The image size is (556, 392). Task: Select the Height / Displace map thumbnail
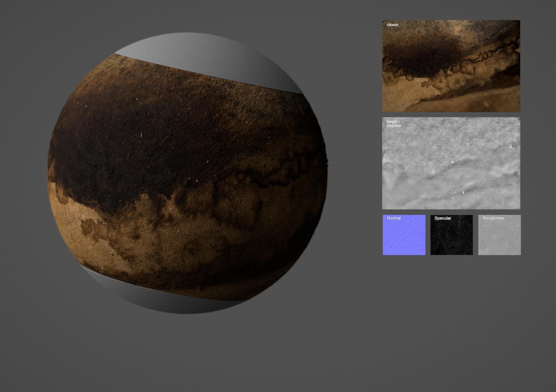click(x=451, y=163)
